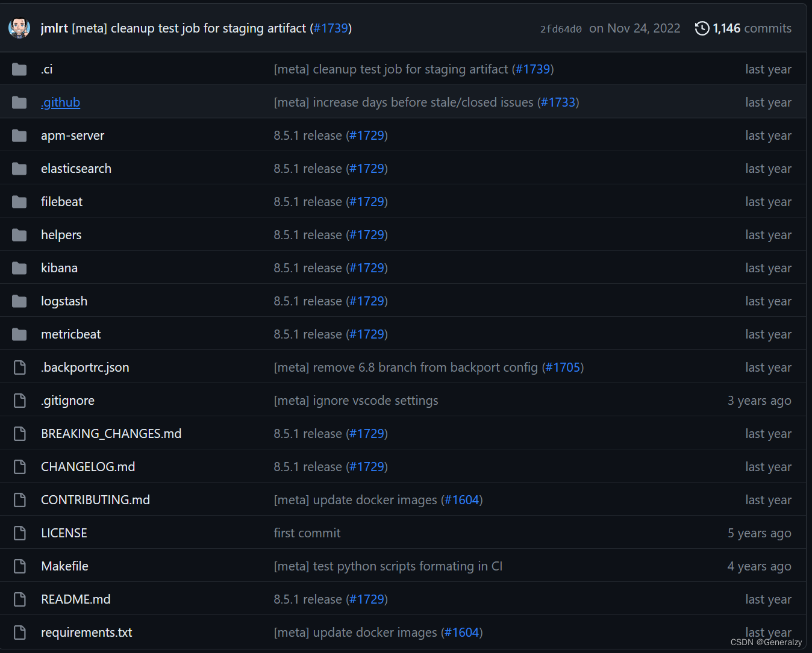Open #1729 link in apm-server row

366,136
